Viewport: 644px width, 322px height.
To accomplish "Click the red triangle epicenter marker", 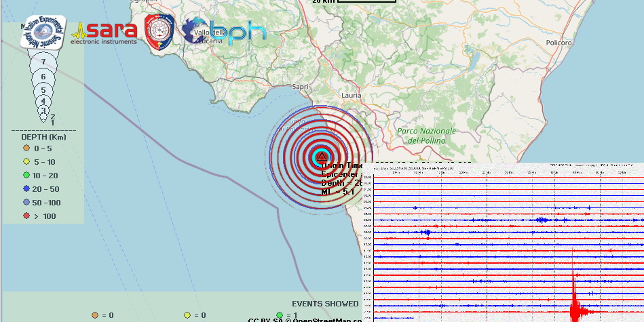I will pyautogui.click(x=321, y=157).
